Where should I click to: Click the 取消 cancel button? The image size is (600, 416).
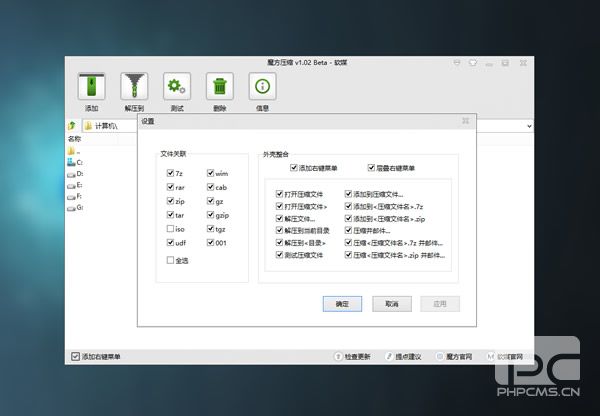pos(392,304)
